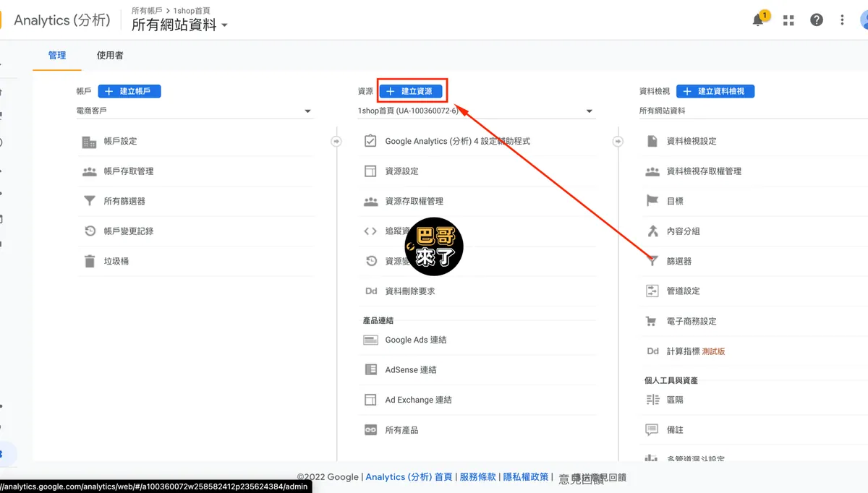Open 內容分組 in the view column
868x493 pixels.
coord(684,231)
